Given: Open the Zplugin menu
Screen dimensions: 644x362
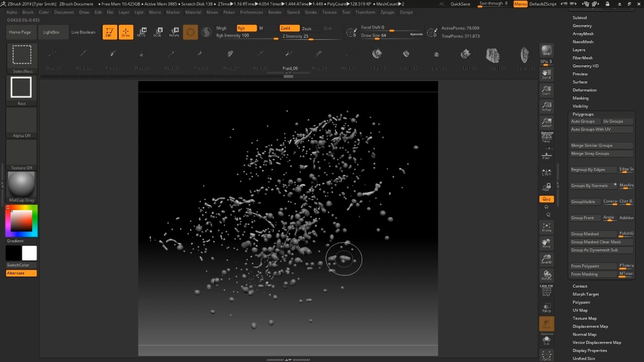Looking at the screenshot, I should (x=387, y=12).
